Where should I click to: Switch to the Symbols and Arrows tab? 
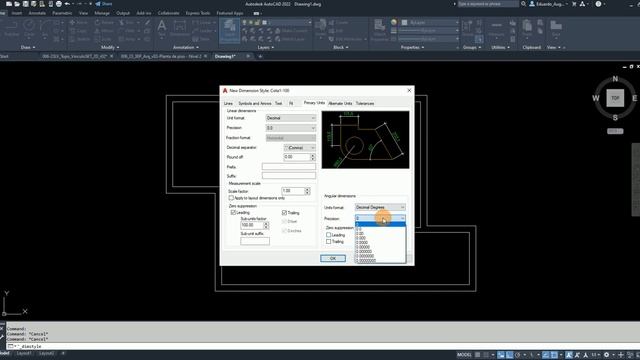[x=255, y=103]
